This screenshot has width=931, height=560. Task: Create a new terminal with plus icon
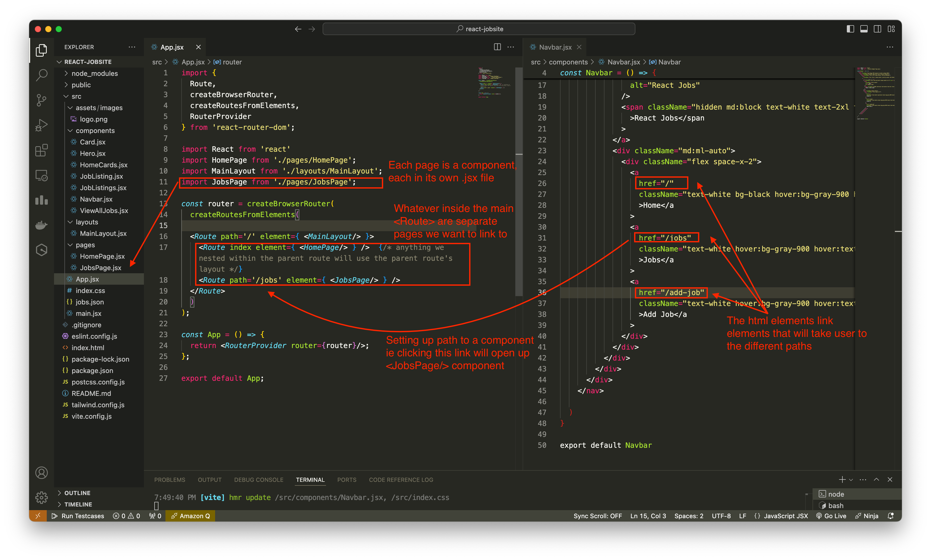coord(842,480)
